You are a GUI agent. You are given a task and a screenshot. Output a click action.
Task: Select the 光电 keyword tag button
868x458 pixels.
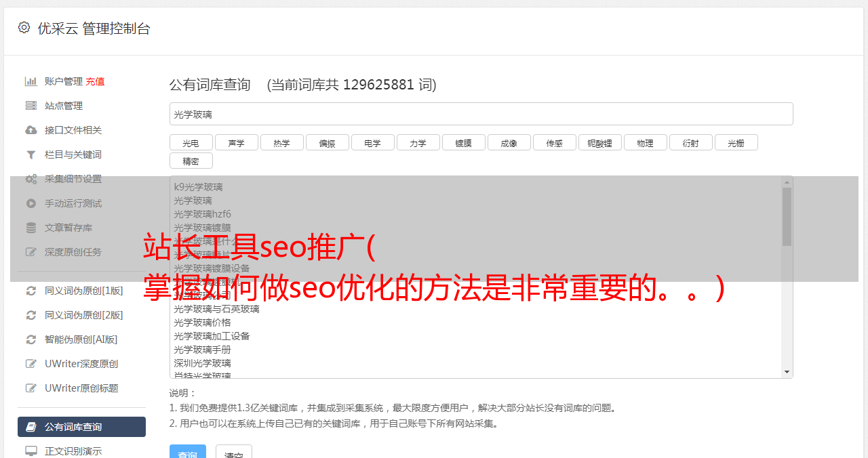tap(191, 142)
